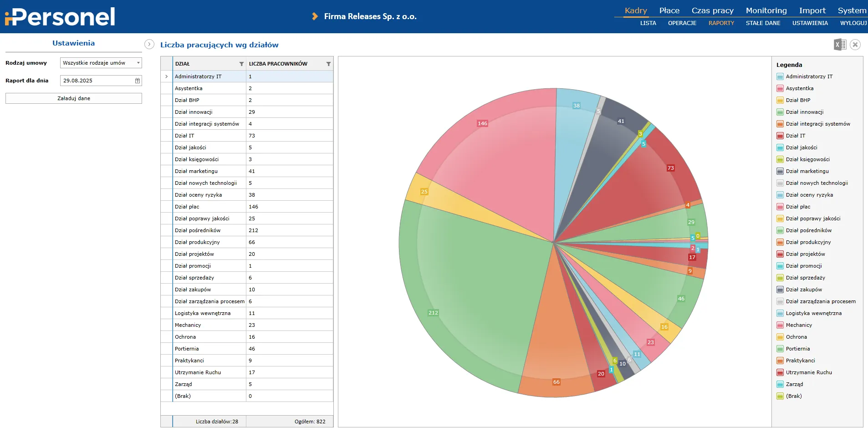Open filter in LICZBA PRACOWNIKÓW column header
Image resolution: width=868 pixels, height=432 pixels.
(x=328, y=64)
